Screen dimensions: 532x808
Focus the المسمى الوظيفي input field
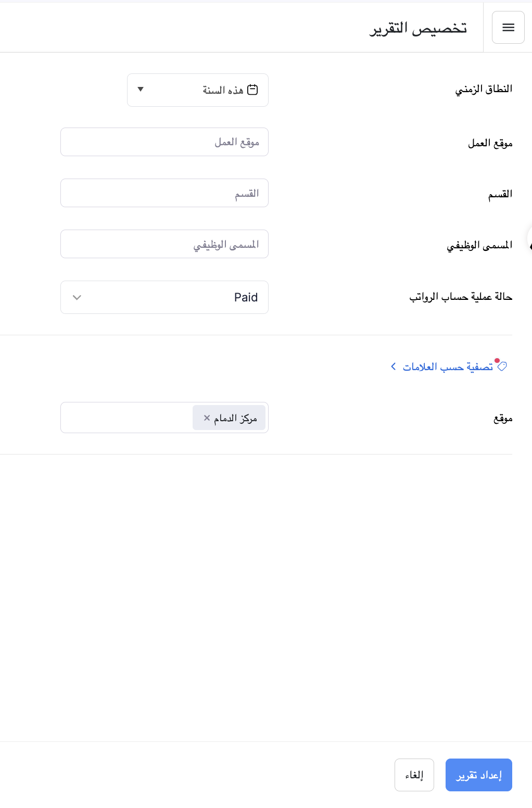pyautogui.click(x=164, y=244)
